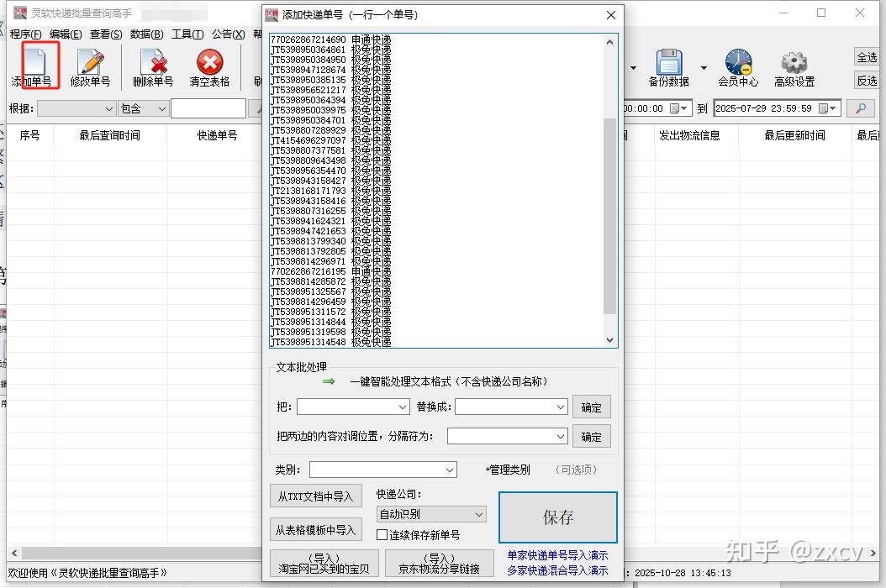Click line 770262867214690 申通快递

pyautogui.click(x=330, y=39)
